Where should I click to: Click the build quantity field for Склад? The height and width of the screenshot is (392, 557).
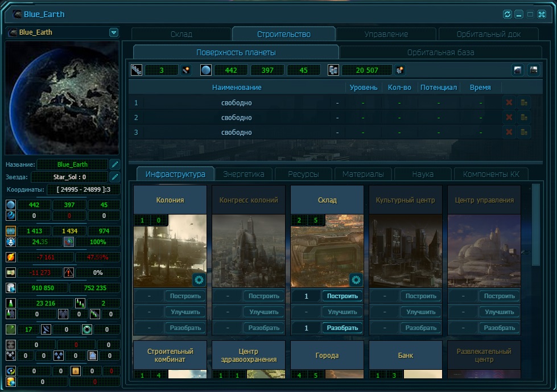pos(306,296)
